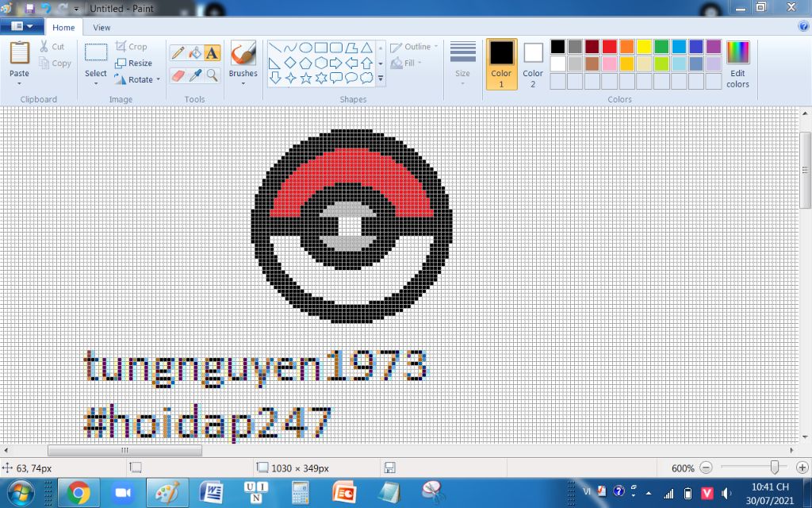Pick the purple color swatch
Image resolution: width=812 pixels, height=508 pixels.
pyautogui.click(x=714, y=47)
